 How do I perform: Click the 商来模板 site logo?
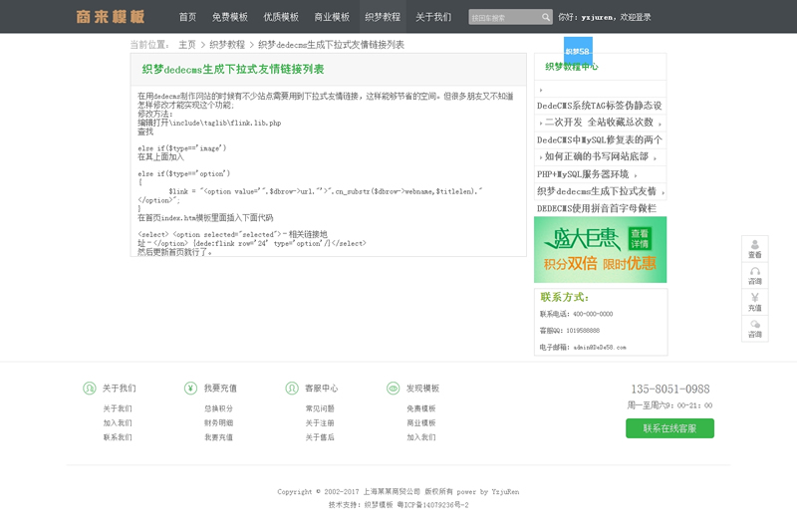(x=111, y=17)
